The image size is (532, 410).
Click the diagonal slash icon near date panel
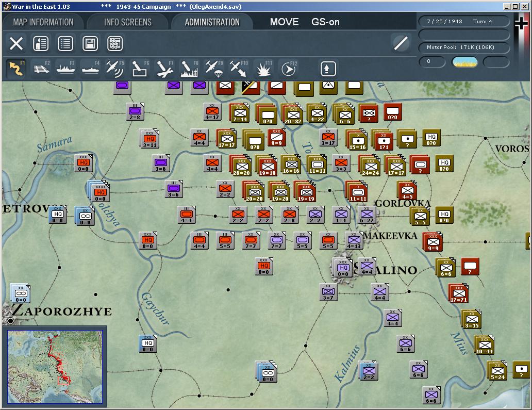coord(401,43)
